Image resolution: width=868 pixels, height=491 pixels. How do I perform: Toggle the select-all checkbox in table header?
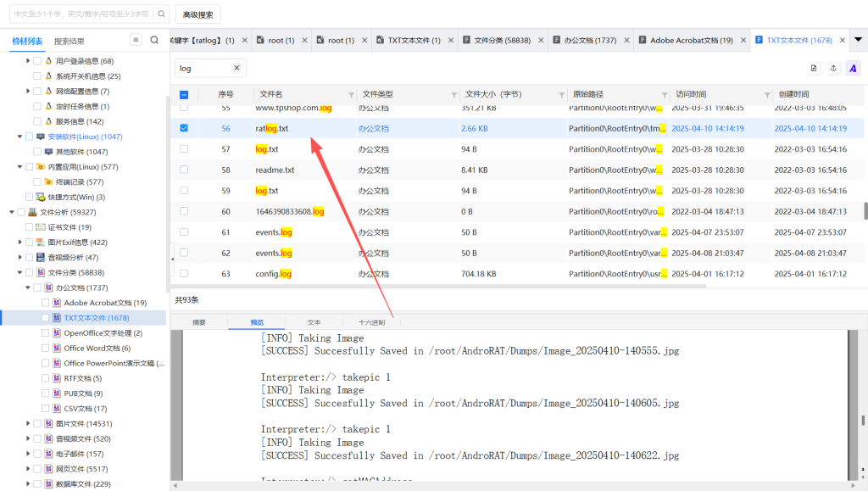[x=184, y=95]
